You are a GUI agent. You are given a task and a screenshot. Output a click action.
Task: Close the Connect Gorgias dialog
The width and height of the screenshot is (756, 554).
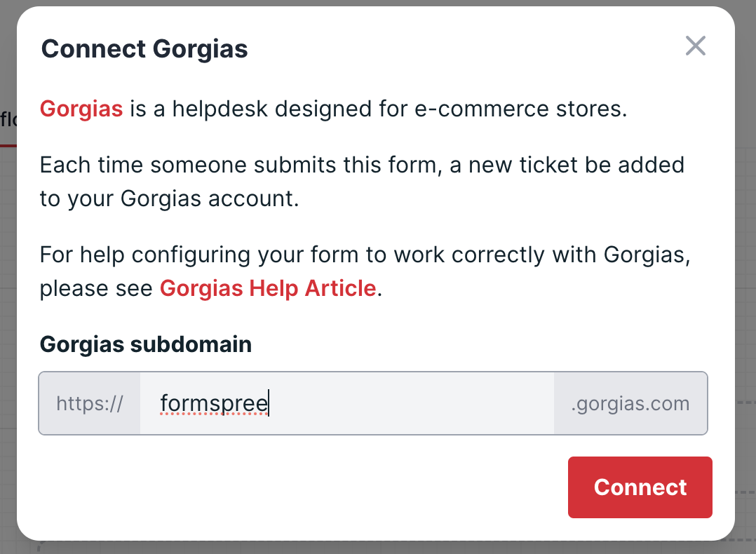coord(695,46)
